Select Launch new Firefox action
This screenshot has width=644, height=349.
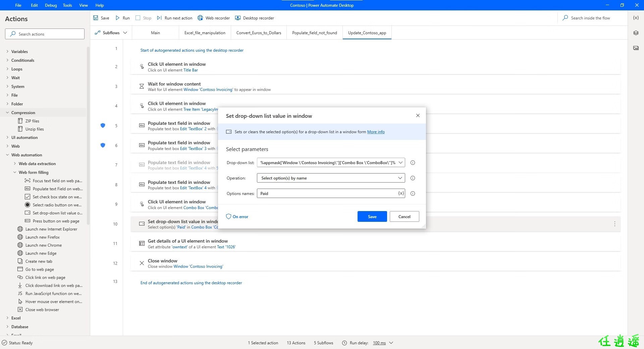(x=39, y=237)
